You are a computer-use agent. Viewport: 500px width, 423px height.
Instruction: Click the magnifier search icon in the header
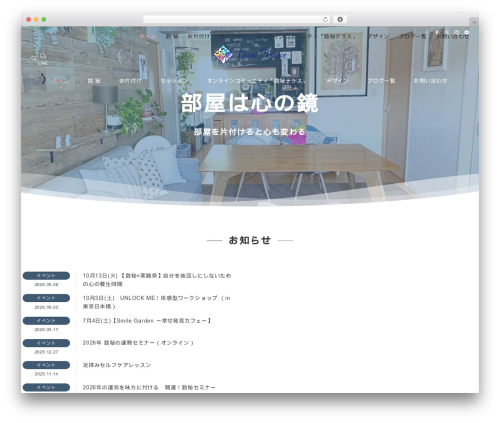tap(34, 58)
